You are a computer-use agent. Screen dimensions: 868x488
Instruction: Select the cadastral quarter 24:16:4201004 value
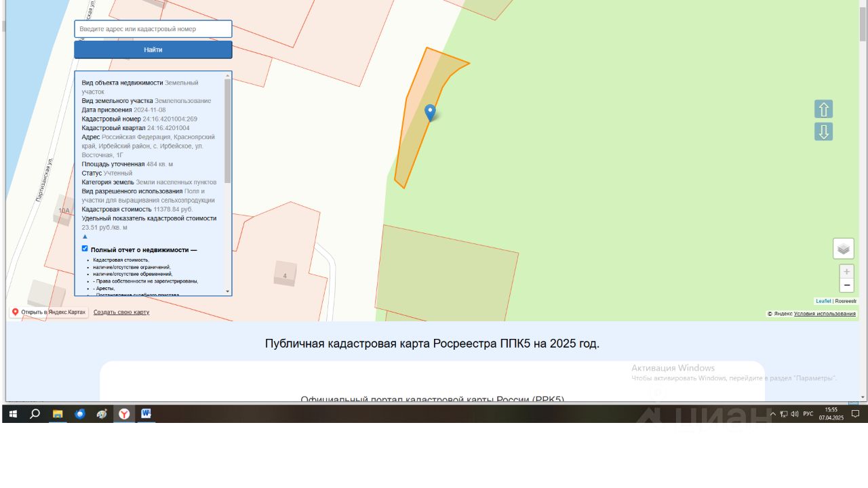168,128
